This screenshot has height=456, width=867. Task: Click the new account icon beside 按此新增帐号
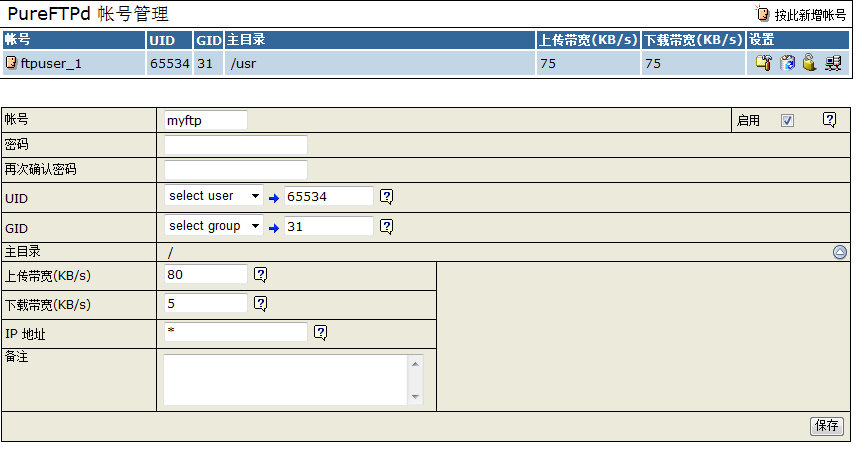[763, 15]
